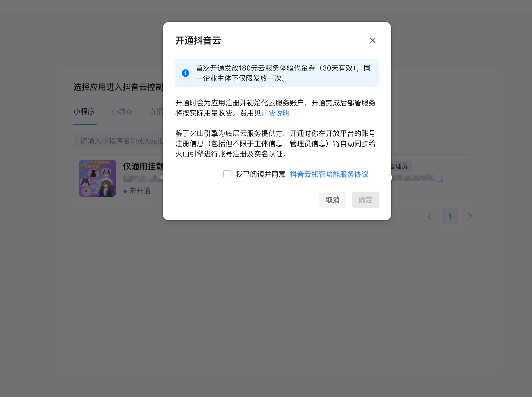The image size is (532, 397).
Task: Open 抖音云托管功能服务协议 agreement link
Action: [329, 174]
